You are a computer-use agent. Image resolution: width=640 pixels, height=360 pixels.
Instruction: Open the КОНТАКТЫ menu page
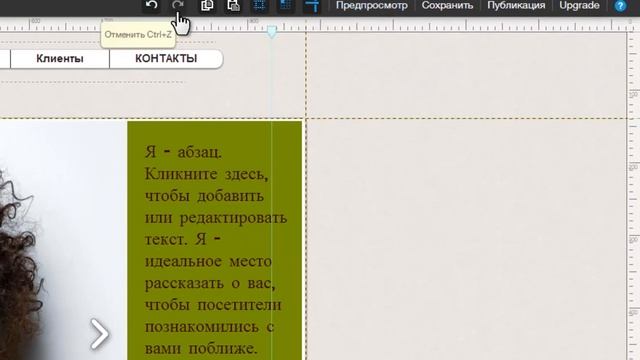tap(166, 59)
